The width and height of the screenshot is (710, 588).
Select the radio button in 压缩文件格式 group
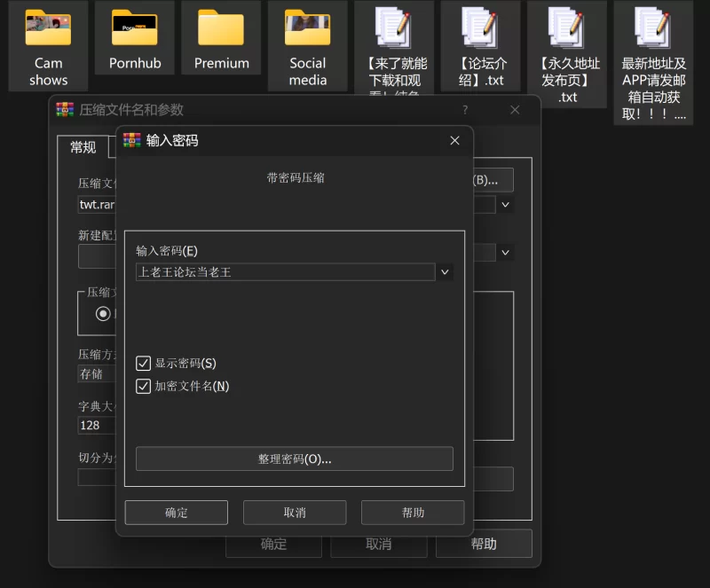[103, 313]
